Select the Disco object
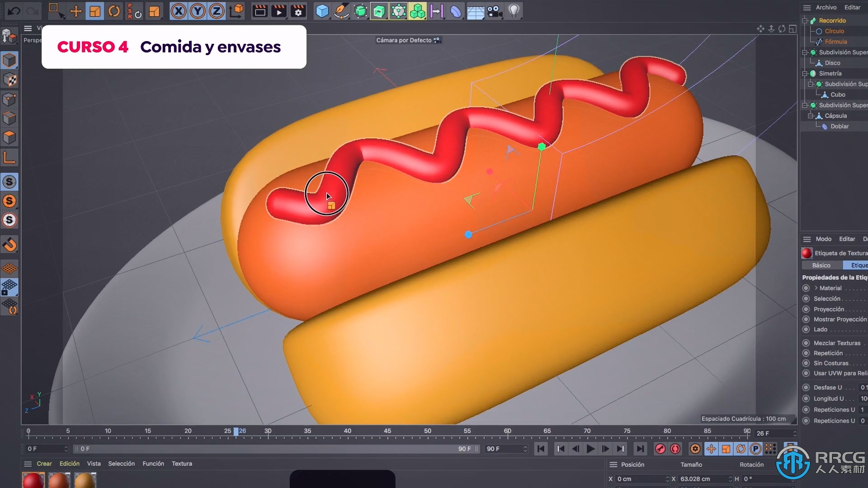868x488 pixels. [x=832, y=63]
